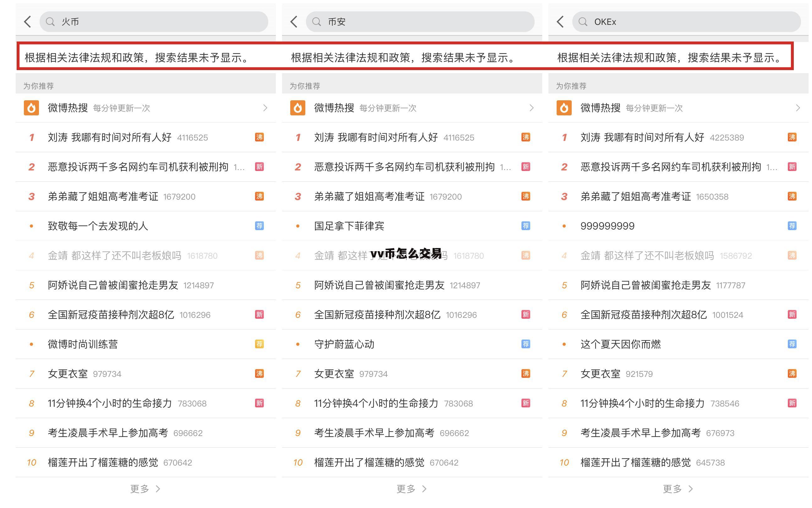812x508 pixels.
Task: Open 微博热搜 header title in OKEx panel
Action: coord(601,108)
